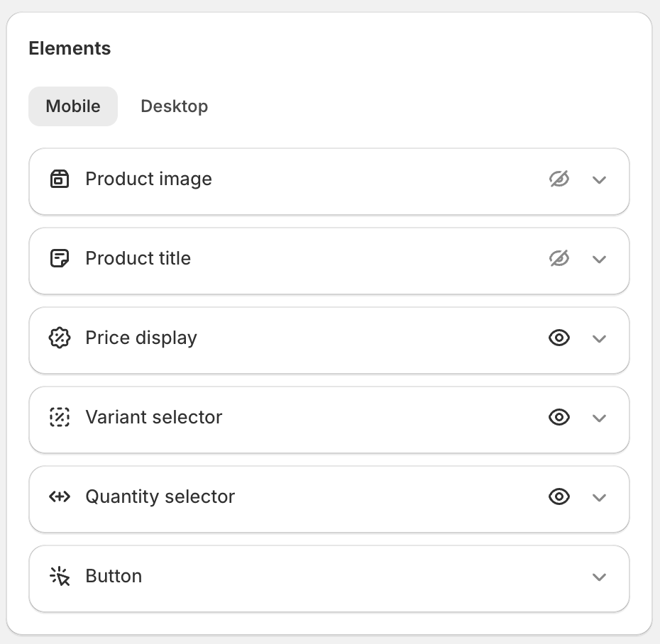
Task: Expand the Quantity selector chevron
Action: pyautogui.click(x=599, y=498)
